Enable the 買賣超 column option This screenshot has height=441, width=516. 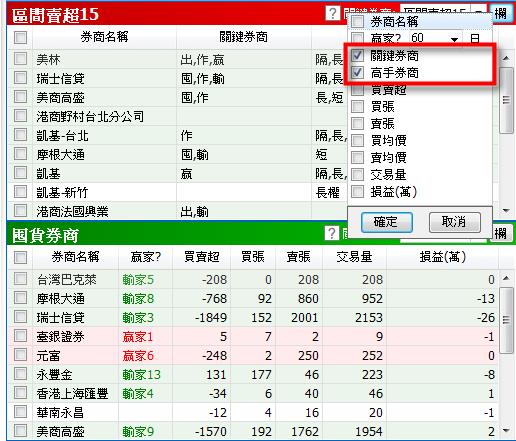pyautogui.click(x=358, y=89)
